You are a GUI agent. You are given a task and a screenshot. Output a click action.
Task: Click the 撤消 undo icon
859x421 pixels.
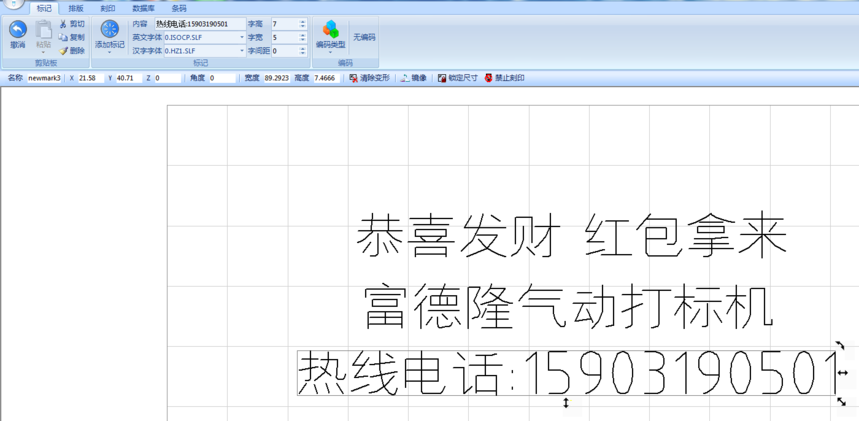pos(18,29)
